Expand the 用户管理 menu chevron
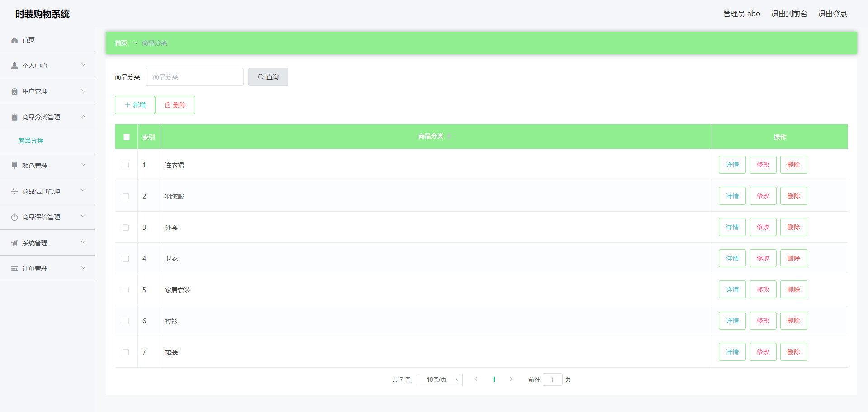Screen dimensions: 868x412 coord(83,91)
